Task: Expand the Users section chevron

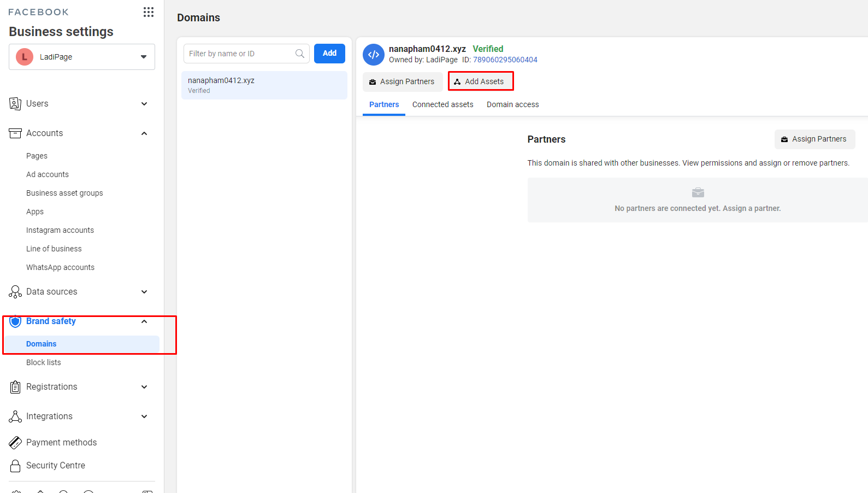Action: click(144, 104)
